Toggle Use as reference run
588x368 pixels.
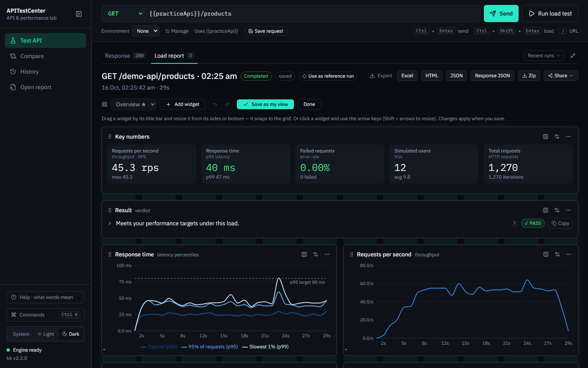click(x=328, y=76)
